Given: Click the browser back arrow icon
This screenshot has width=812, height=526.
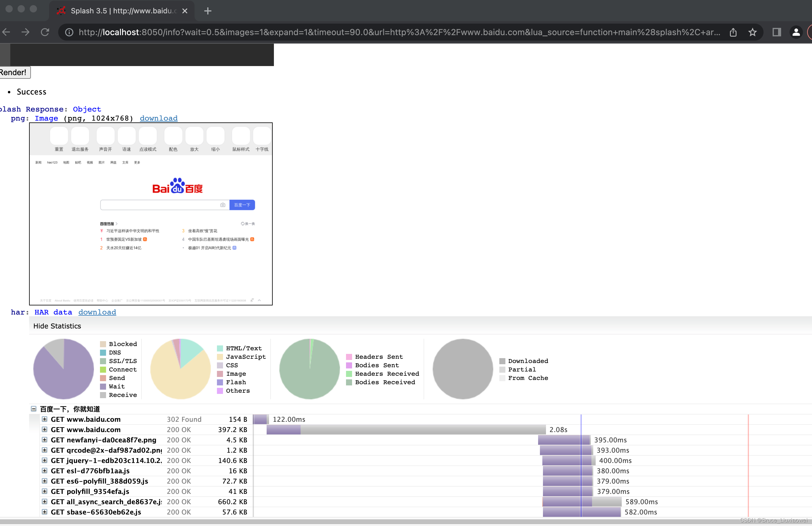Looking at the screenshot, I should click(x=6, y=32).
